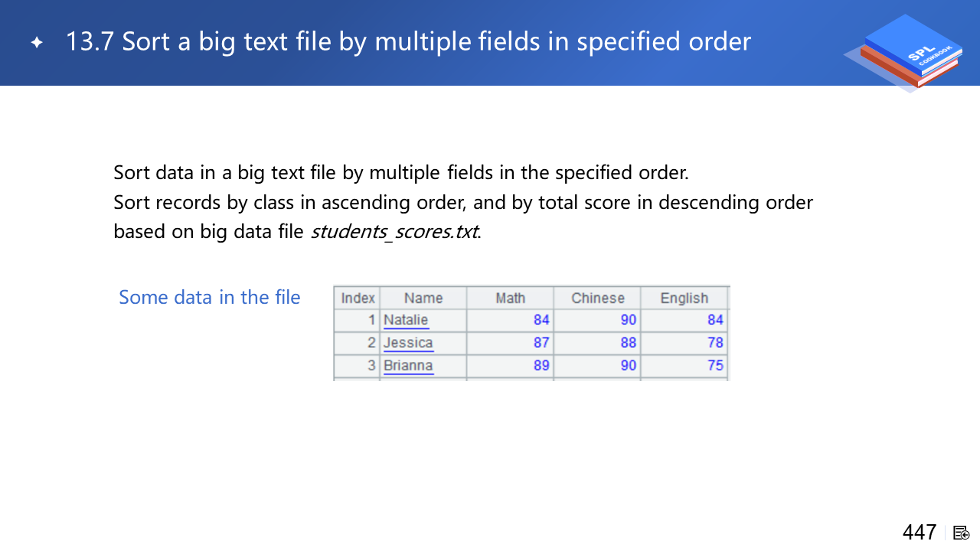Screen dimensions: 980x551
Task: Click the document-with-arrow icon beside page number
Action: [962, 533]
